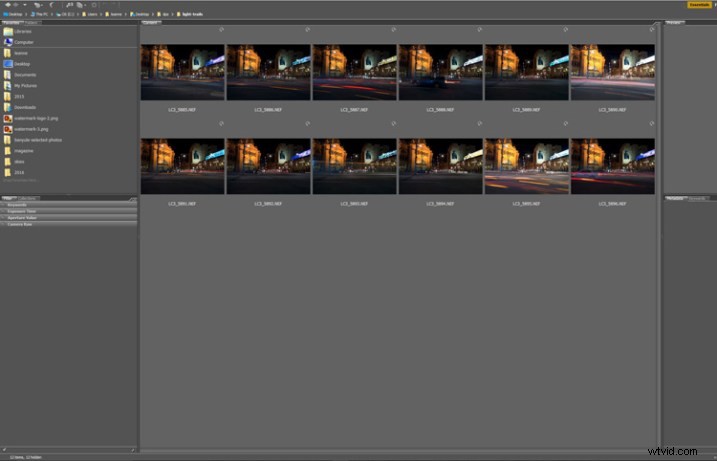Select the 2015 folder in Favorites
717x461 pixels.
pos(14,96)
